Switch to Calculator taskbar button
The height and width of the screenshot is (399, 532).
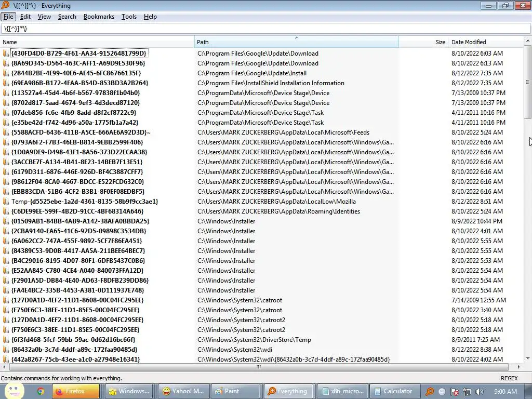(395, 391)
